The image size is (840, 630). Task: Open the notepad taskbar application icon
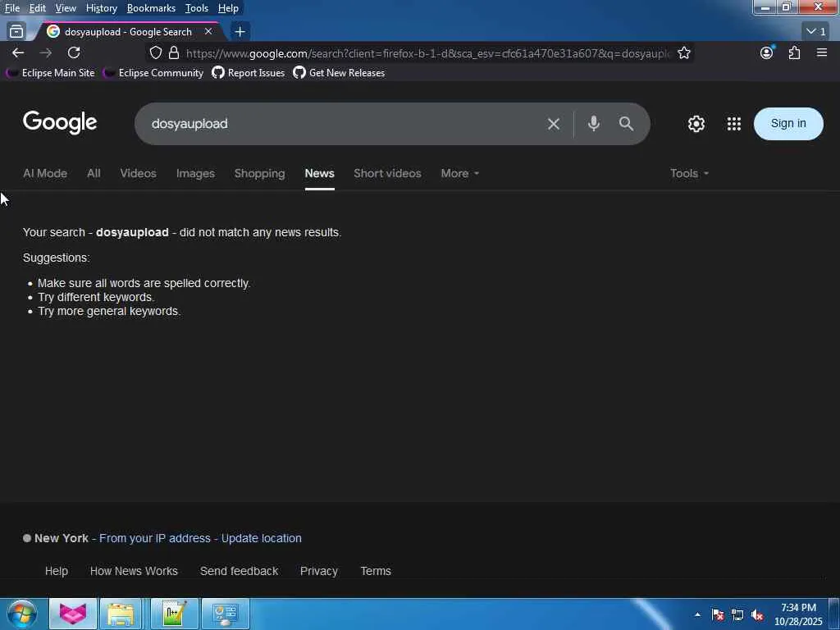(174, 614)
